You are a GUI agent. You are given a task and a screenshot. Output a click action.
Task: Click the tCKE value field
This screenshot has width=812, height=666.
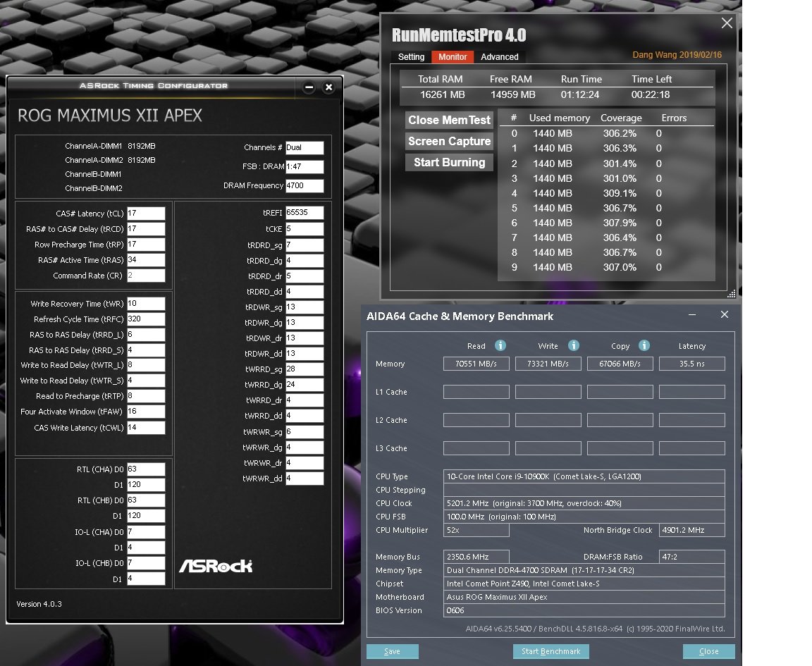(304, 229)
